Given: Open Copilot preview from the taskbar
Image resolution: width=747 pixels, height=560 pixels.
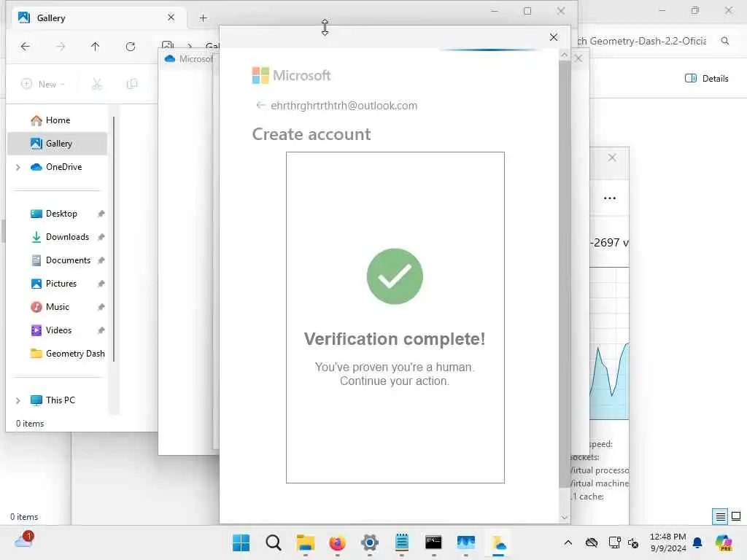Looking at the screenshot, I should click(724, 542).
